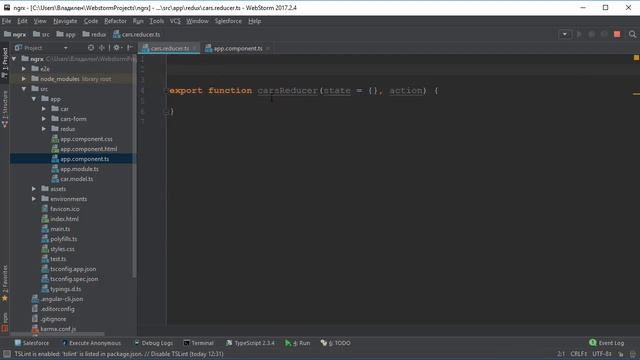This screenshot has height=360, width=640.
Task: Open the Salesforce menu
Action: pyautogui.click(x=228, y=21)
